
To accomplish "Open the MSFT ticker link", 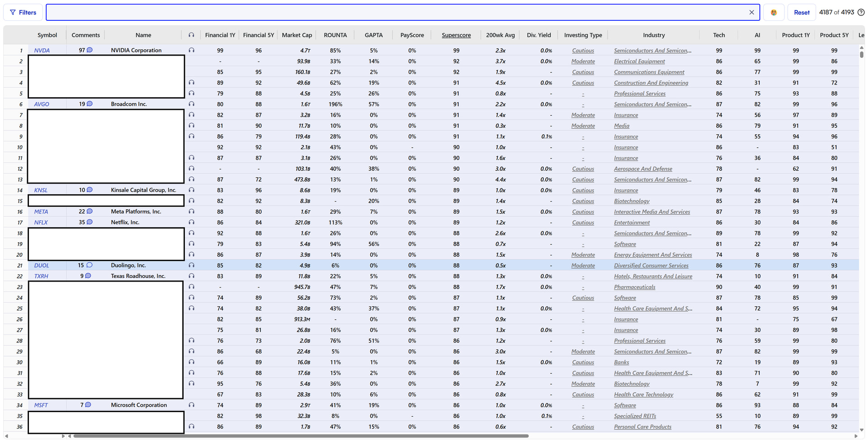I will (41, 405).
